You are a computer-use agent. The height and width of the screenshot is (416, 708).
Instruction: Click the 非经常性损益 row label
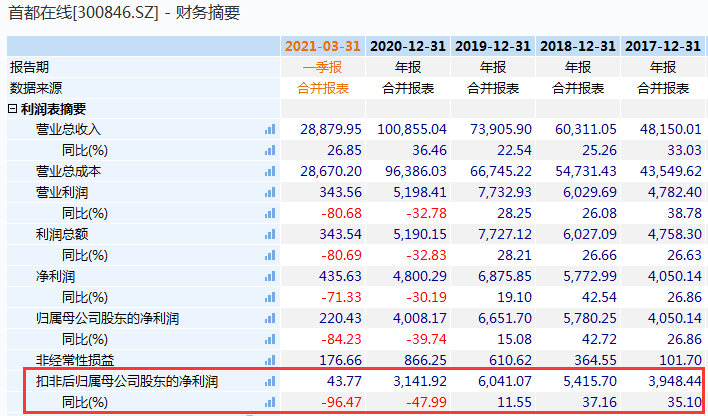pyautogui.click(x=75, y=360)
